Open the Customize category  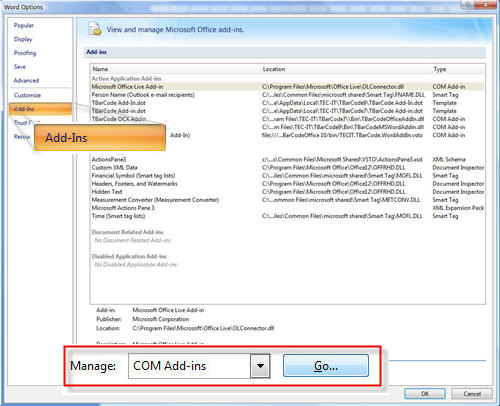27,95
